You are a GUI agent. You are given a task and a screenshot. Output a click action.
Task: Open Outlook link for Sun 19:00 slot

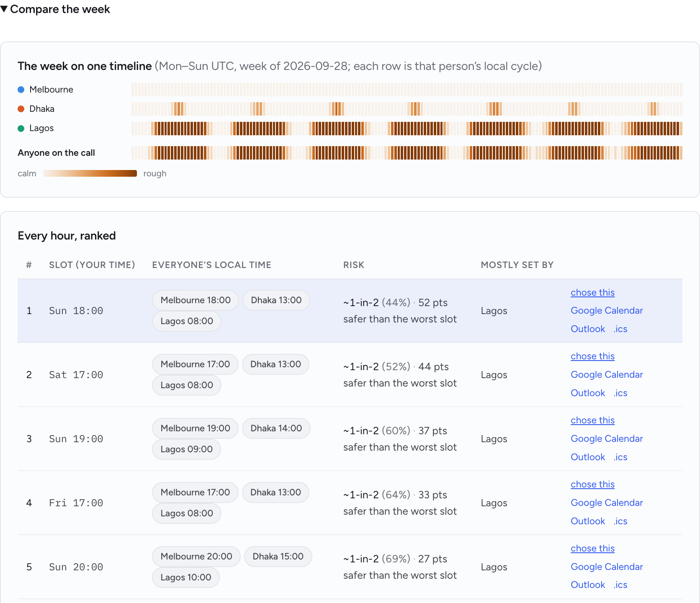tap(588, 457)
